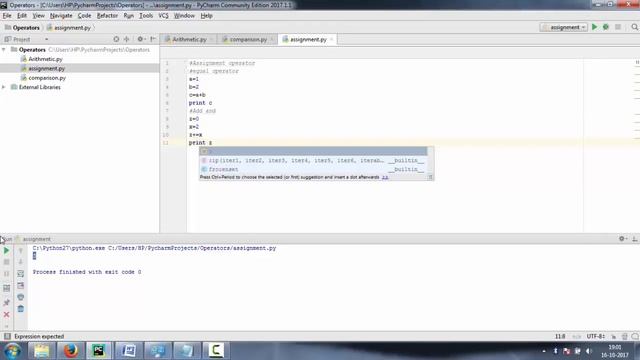Open the Tools menu
Image resolution: width=640 pixels, height=360 pixels.
pos(146,16)
